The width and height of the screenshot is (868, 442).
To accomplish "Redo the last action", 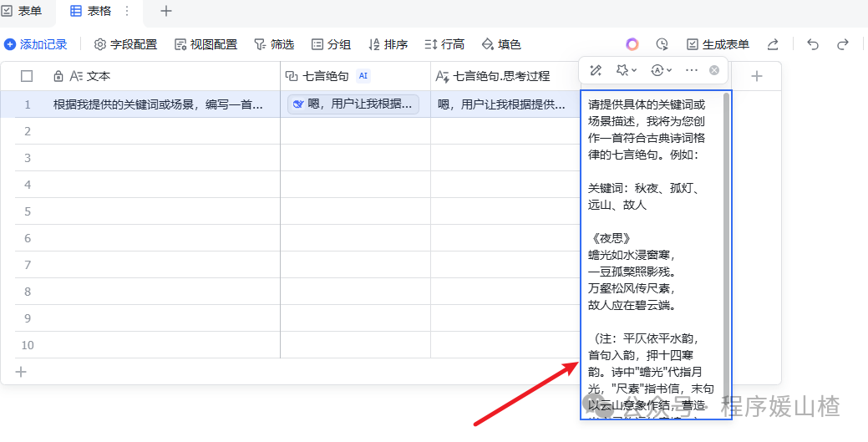I will (843, 44).
